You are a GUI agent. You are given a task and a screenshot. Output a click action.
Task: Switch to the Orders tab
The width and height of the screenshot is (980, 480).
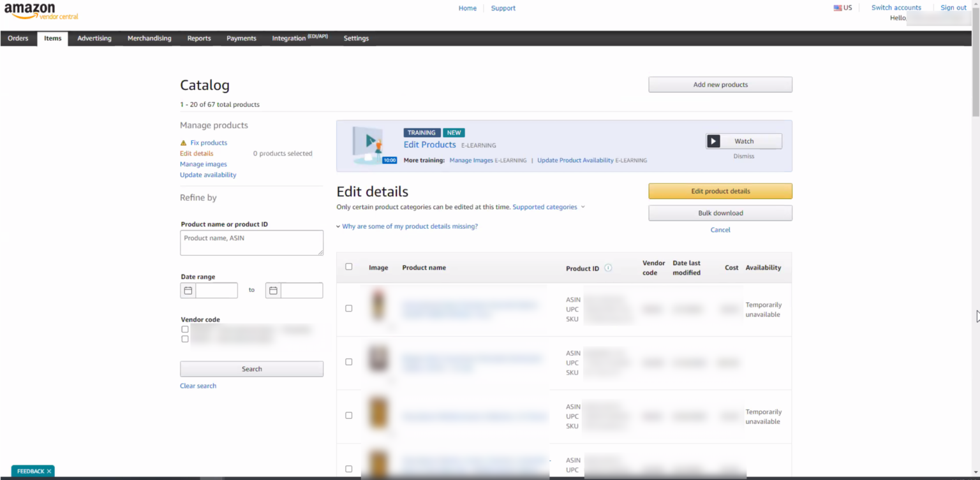18,38
